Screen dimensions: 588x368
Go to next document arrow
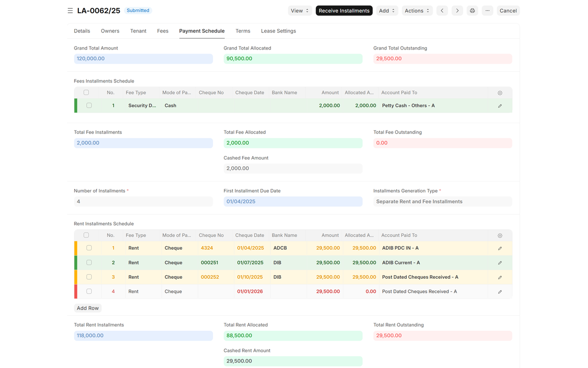click(x=457, y=11)
